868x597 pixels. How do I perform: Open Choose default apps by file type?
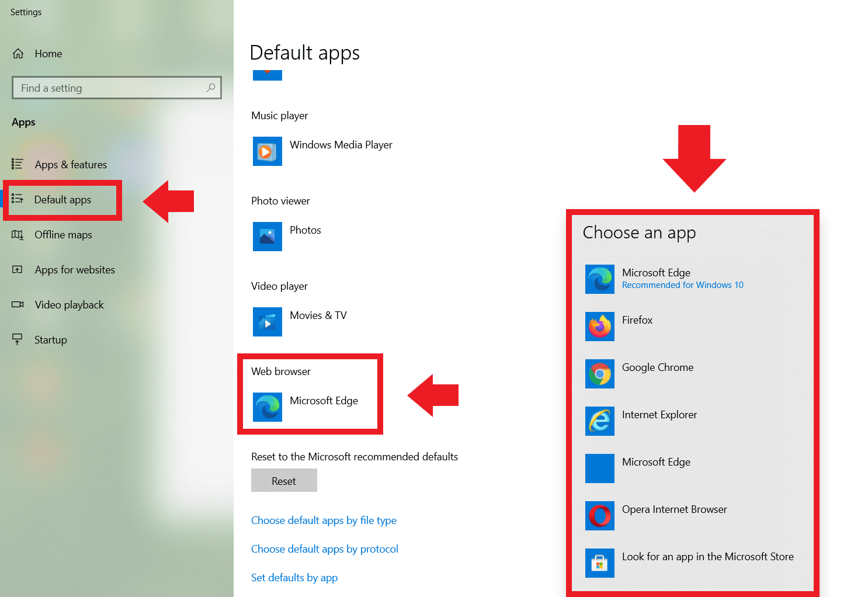pyautogui.click(x=324, y=520)
